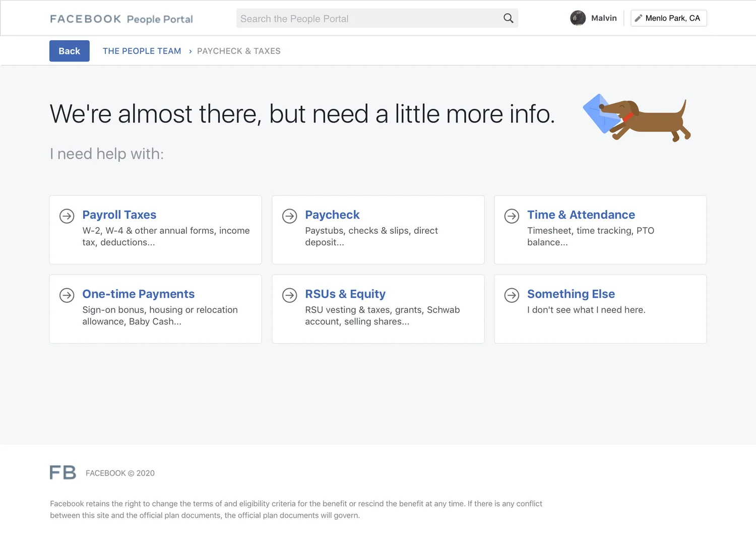The width and height of the screenshot is (756, 542).
Task: Click the 'I don't see what I need here.' text
Action: 586,310
